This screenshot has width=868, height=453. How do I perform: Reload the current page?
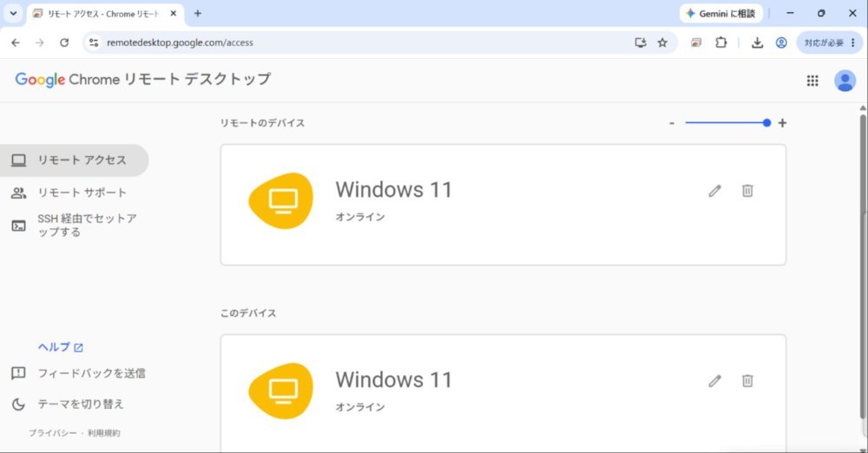pos(64,43)
